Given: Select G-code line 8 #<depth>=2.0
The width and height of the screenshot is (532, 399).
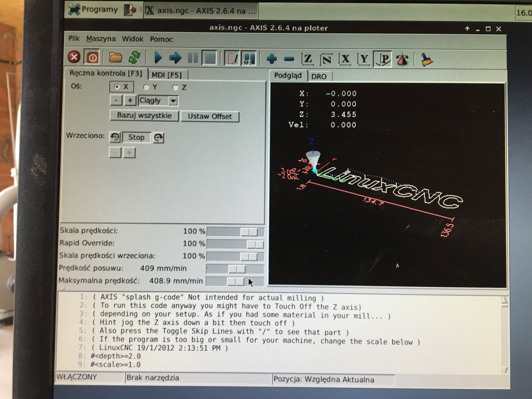Looking at the screenshot, I should click(x=116, y=356).
